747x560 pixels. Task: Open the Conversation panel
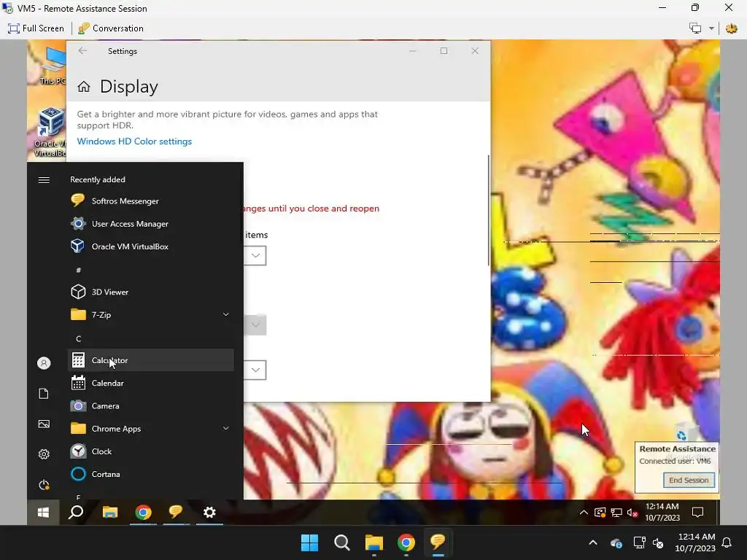click(111, 28)
